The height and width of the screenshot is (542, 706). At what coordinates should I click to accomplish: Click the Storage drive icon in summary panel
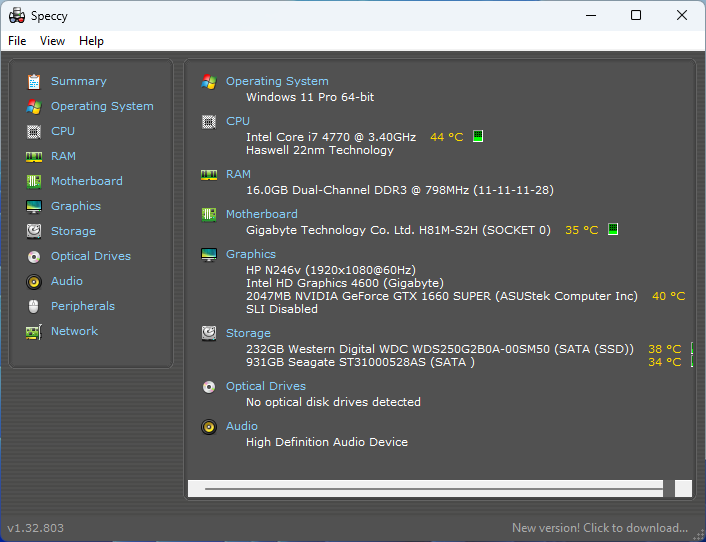tap(209, 333)
